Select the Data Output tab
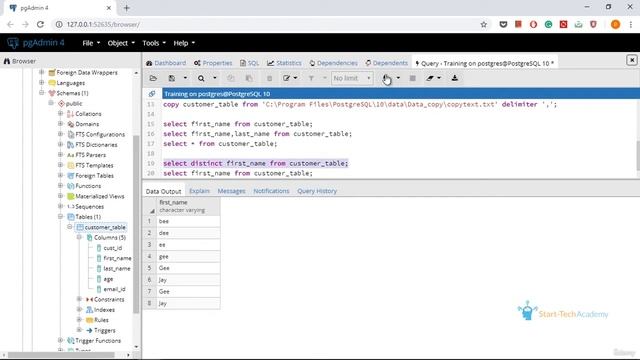The height and width of the screenshot is (360, 640). (163, 191)
